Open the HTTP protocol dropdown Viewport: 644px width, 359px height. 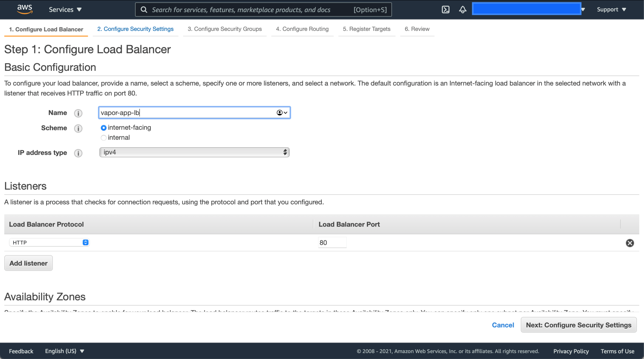[x=49, y=242]
